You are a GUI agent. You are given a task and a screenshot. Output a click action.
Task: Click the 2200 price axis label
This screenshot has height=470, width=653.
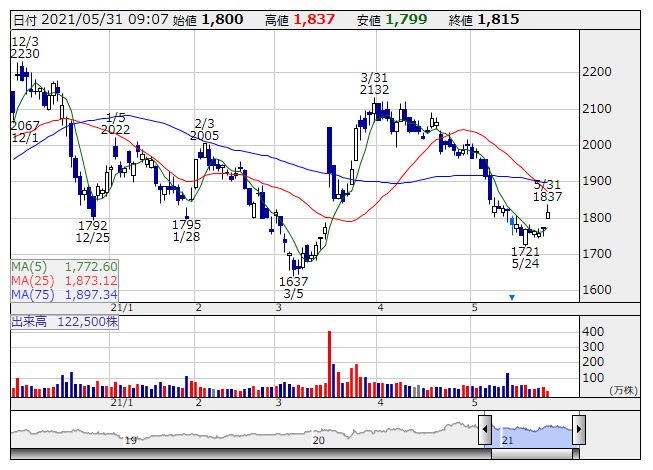(596, 72)
